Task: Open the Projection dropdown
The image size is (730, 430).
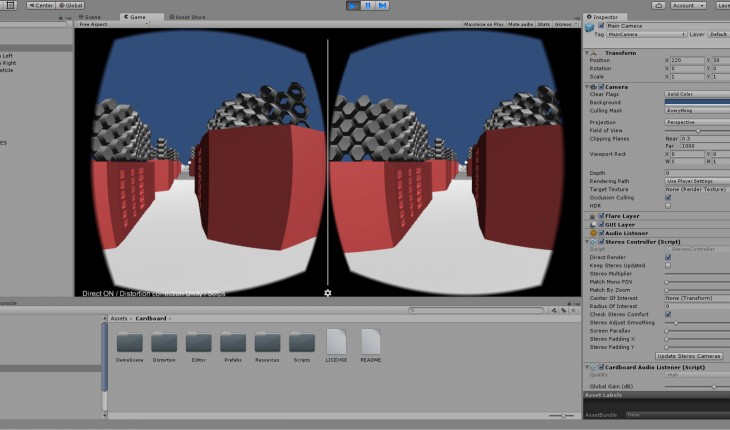Action: [x=697, y=122]
